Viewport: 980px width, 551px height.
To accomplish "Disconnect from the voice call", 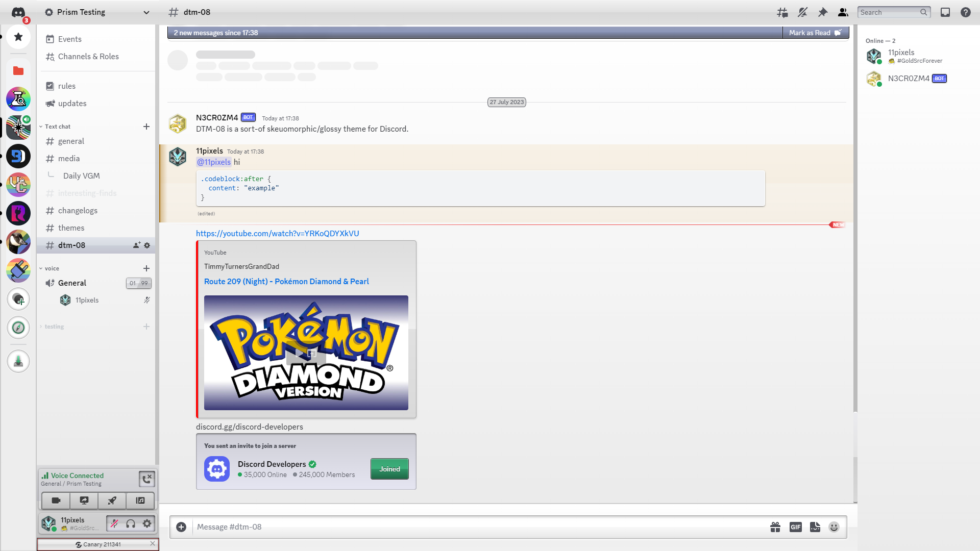I will tap(146, 479).
